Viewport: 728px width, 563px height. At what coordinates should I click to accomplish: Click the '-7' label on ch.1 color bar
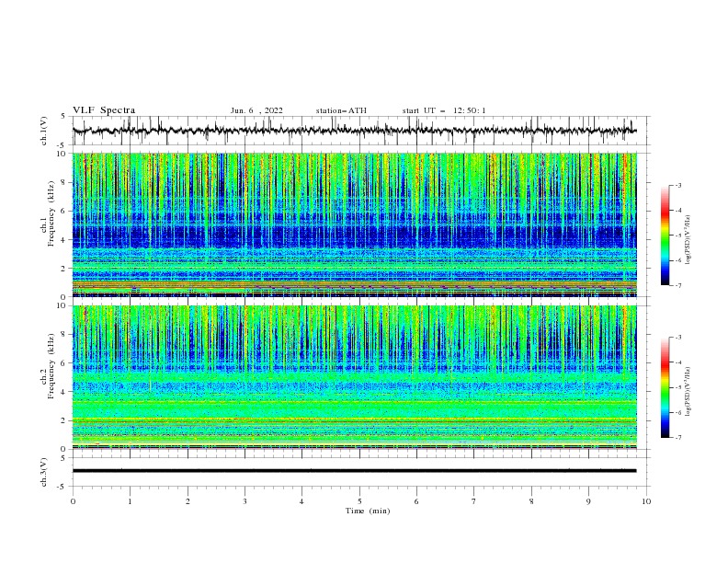click(677, 285)
